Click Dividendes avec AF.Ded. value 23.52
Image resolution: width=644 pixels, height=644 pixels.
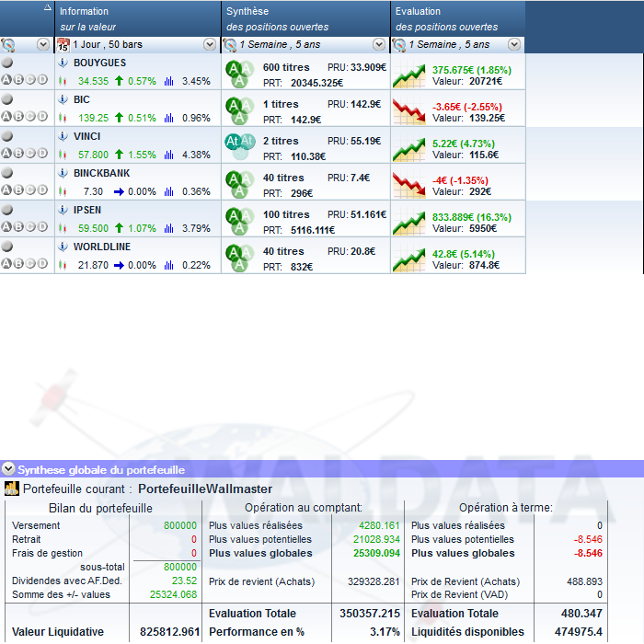[x=184, y=581]
